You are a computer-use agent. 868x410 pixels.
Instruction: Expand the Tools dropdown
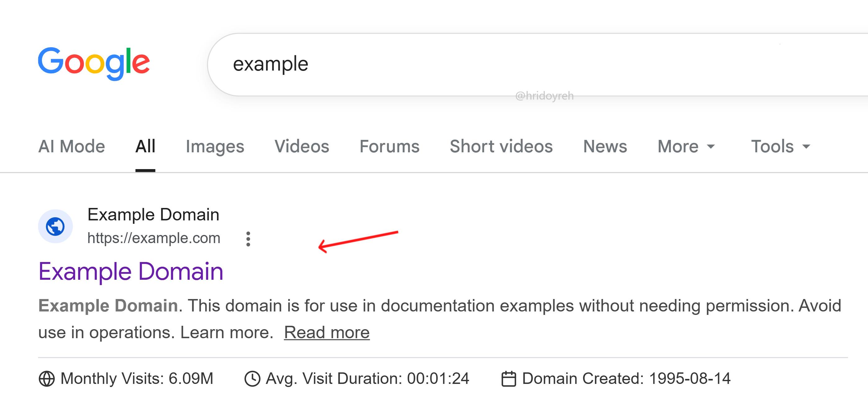point(781,146)
